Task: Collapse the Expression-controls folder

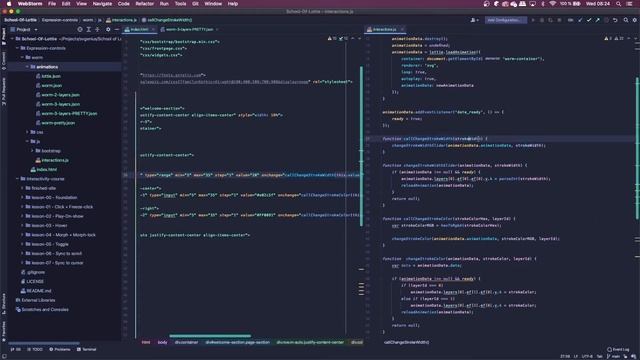Action: point(18,48)
